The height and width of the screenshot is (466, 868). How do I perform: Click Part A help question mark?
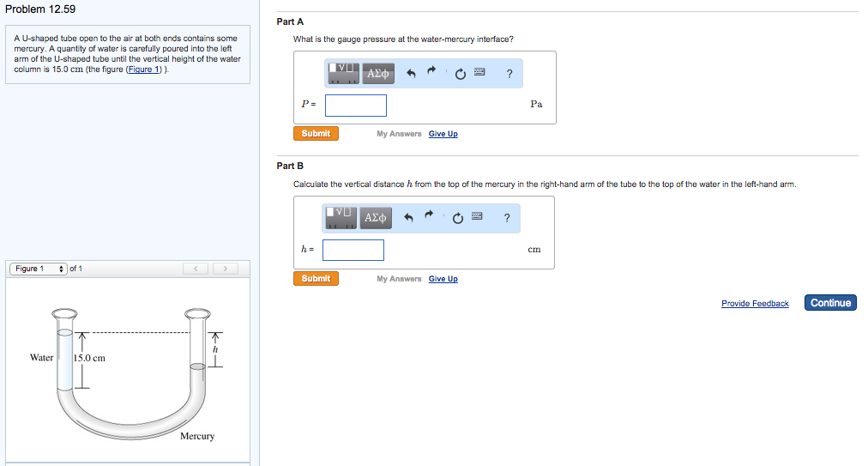click(509, 74)
